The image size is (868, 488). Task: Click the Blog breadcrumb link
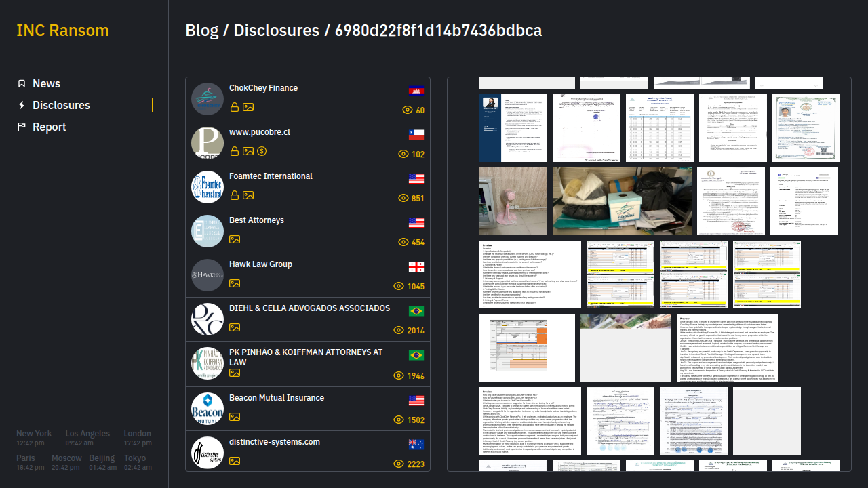tap(201, 30)
